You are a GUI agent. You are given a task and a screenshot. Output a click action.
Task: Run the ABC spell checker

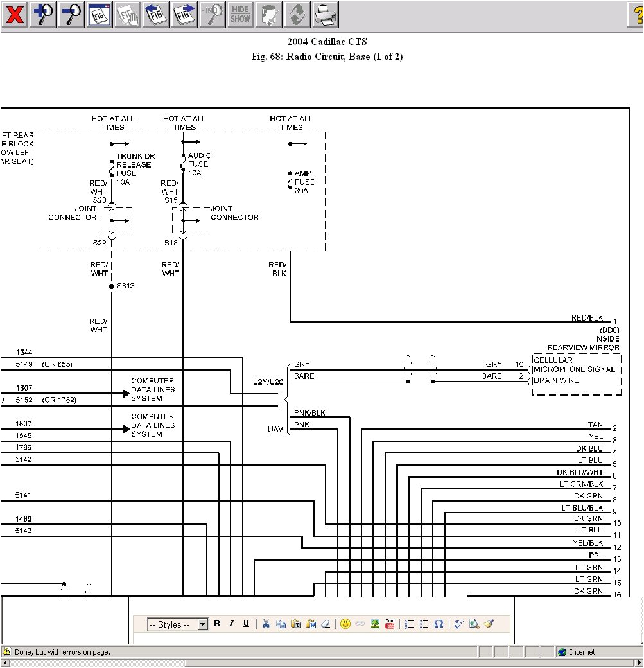458,624
